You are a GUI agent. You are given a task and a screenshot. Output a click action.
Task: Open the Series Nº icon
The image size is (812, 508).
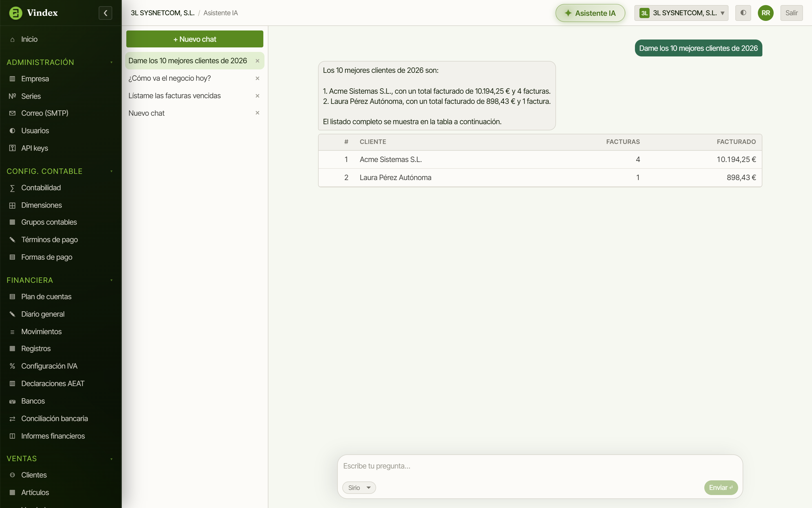click(x=12, y=96)
